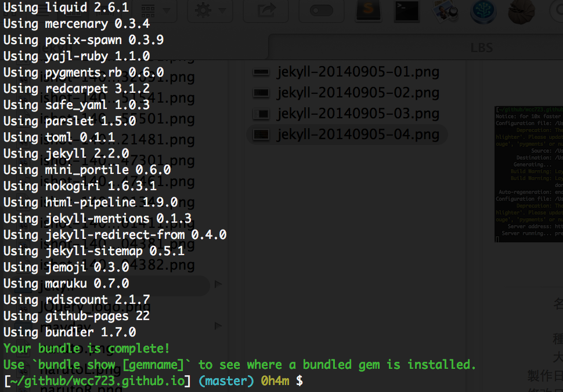Click the terminal line 'Using nokogiri 1.6.3.1'

[x=80, y=186]
